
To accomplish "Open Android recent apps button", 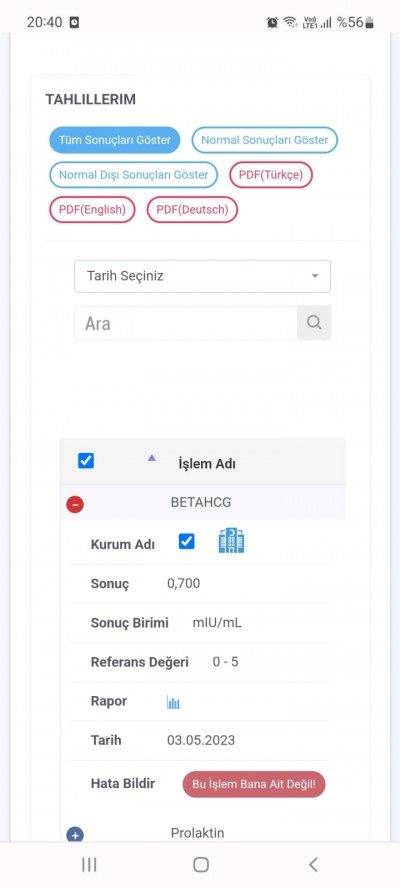I will (x=89, y=864).
